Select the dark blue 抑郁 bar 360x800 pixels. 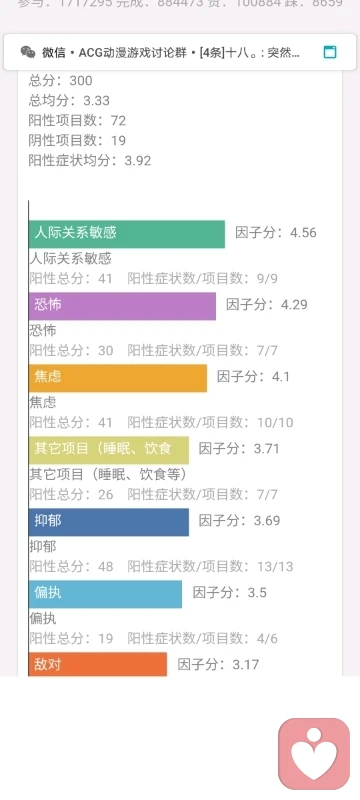(109, 522)
